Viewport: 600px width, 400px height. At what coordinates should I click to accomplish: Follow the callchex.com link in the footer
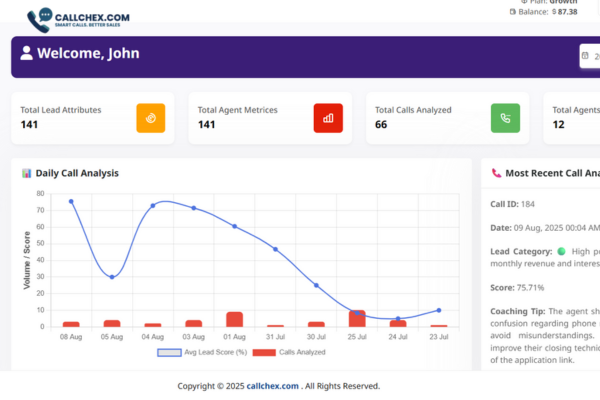click(273, 386)
